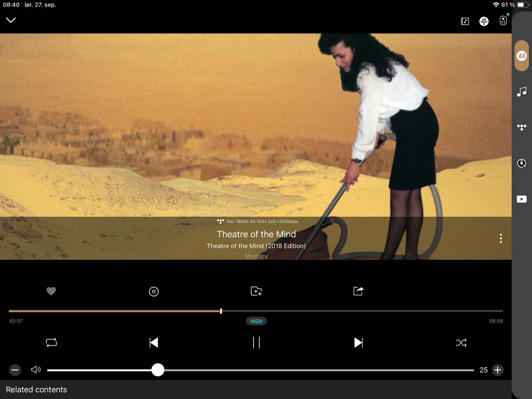The height and width of the screenshot is (399, 532).
Task: Open the TIDAL tab in the side rail
Action: coord(522,127)
